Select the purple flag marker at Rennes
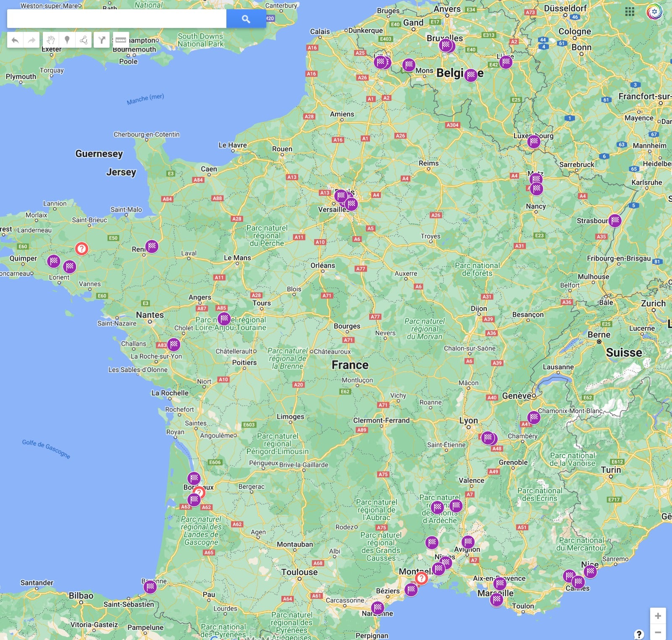This screenshot has width=672, height=640. [152, 246]
